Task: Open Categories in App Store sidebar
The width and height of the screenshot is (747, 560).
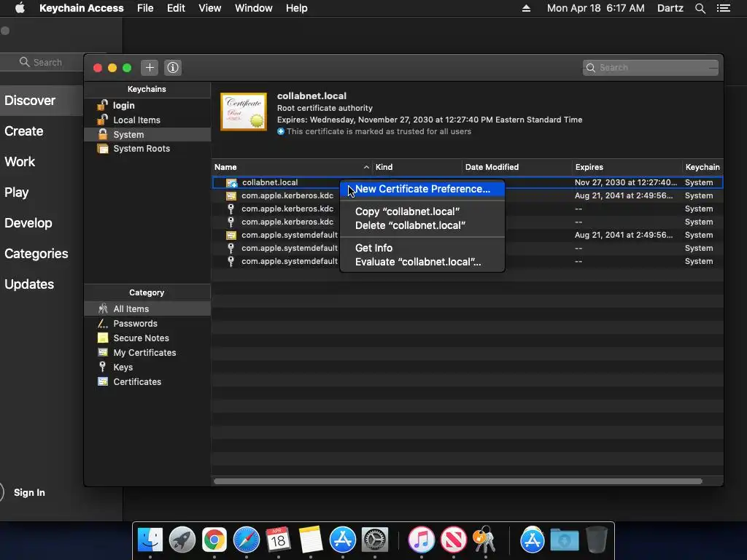Action: coord(36,253)
